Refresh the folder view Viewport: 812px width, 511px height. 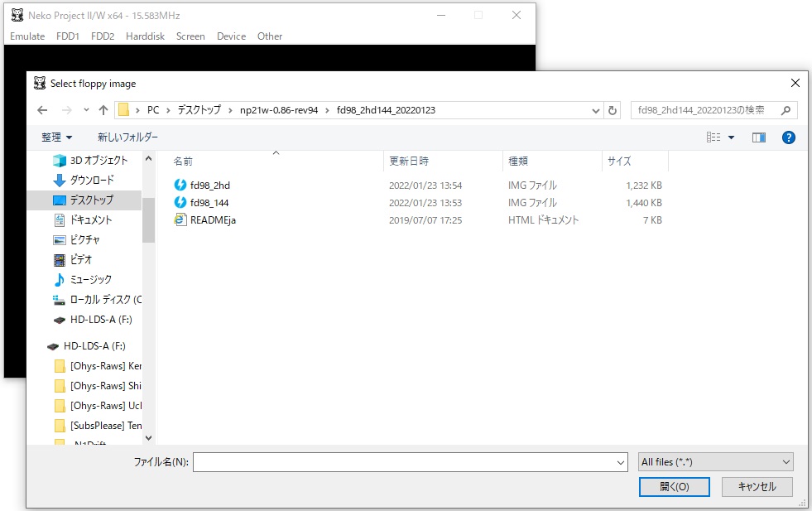[x=613, y=110]
